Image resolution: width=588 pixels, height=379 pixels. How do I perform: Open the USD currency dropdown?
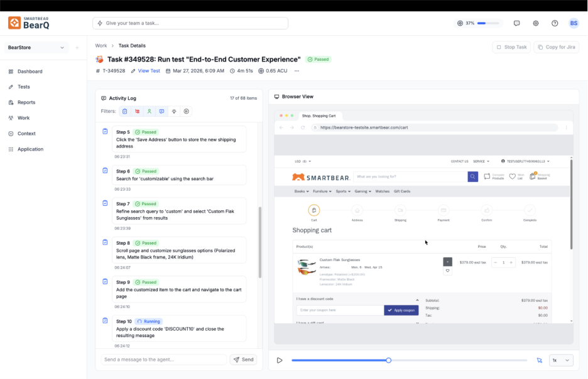303,161
